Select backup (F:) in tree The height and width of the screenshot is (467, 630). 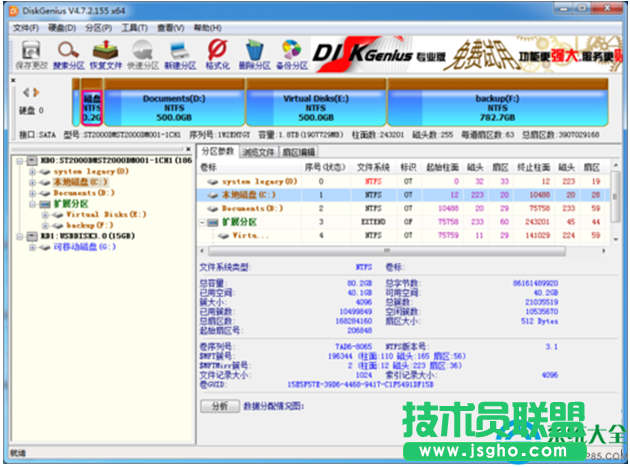tap(90, 225)
